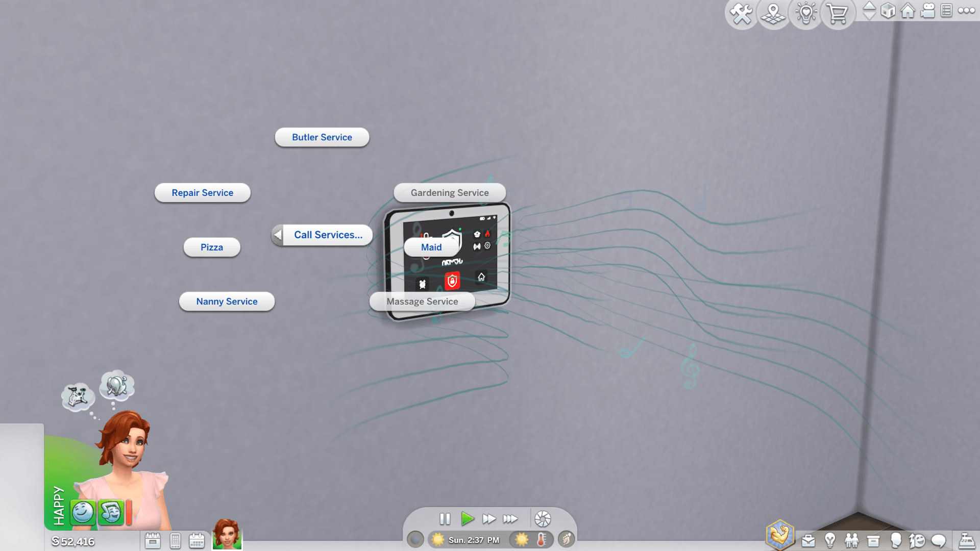Screen dimensions: 980x551
Task: Open the Career briefcase panel
Action: [x=808, y=540]
